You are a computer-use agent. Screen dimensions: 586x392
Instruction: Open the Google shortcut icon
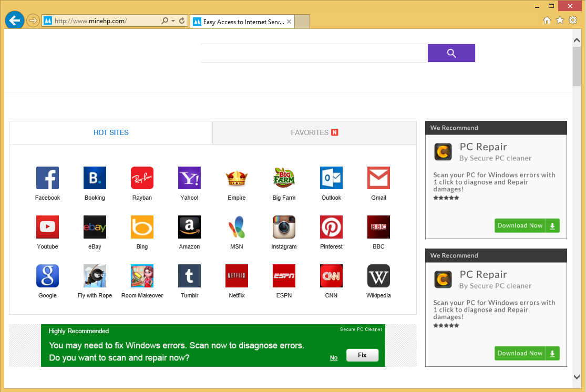(47, 276)
